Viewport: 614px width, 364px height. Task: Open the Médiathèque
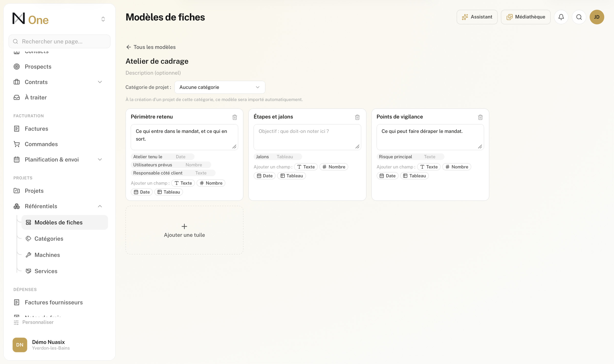point(525,17)
